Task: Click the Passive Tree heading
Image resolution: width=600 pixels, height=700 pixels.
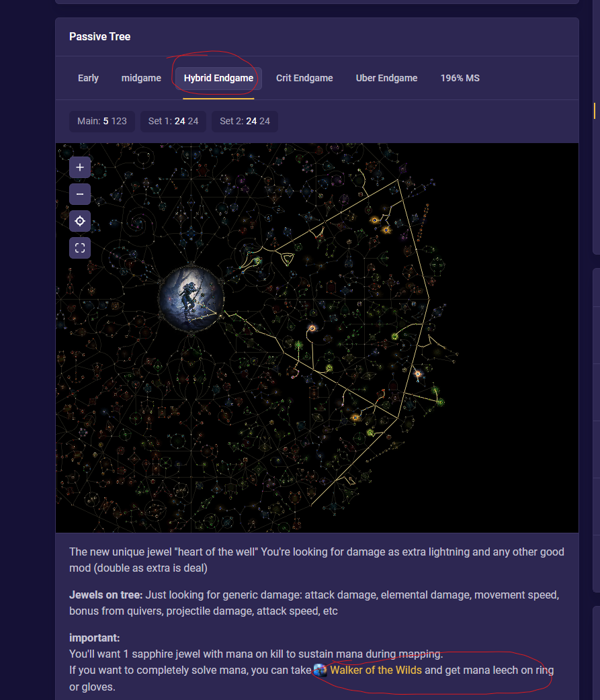Action: tap(100, 36)
